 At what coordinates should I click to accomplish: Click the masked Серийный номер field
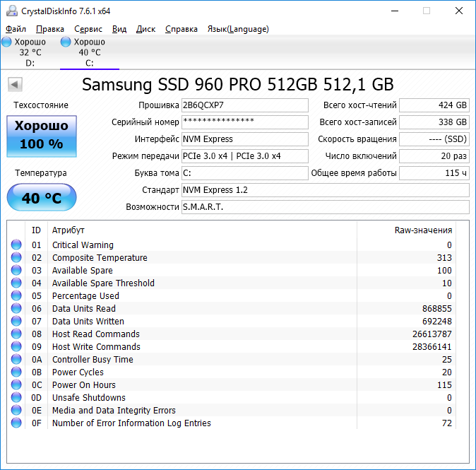[245, 122]
